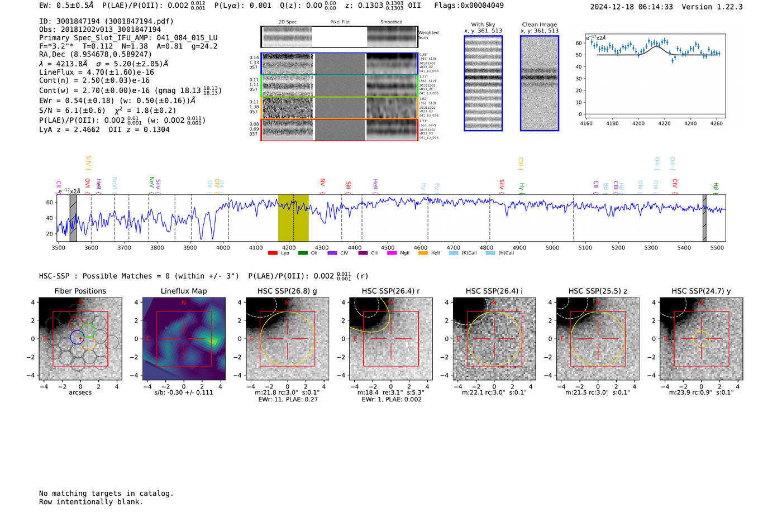This screenshot has height=532, width=782.
Task: Click the orange CIII label above the spectrum
Action: point(521,162)
